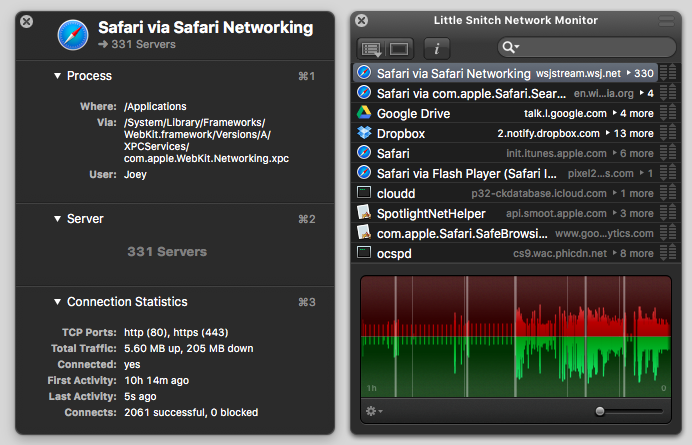Collapse the Process section triangle
The image size is (692, 445).
pyautogui.click(x=57, y=76)
